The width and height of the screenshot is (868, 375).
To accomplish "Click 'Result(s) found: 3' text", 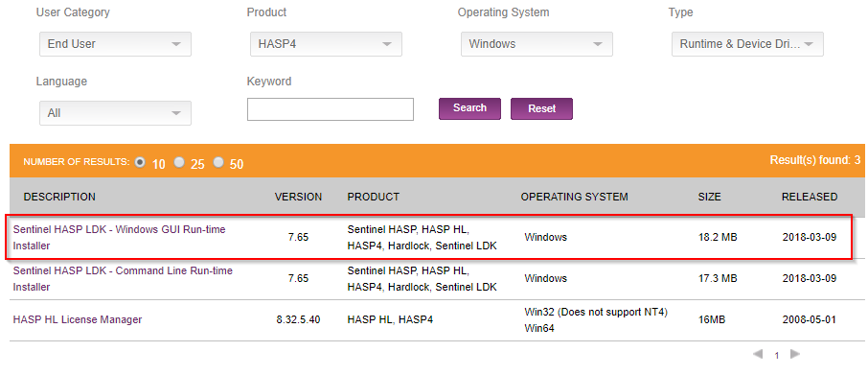I will (x=815, y=160).
